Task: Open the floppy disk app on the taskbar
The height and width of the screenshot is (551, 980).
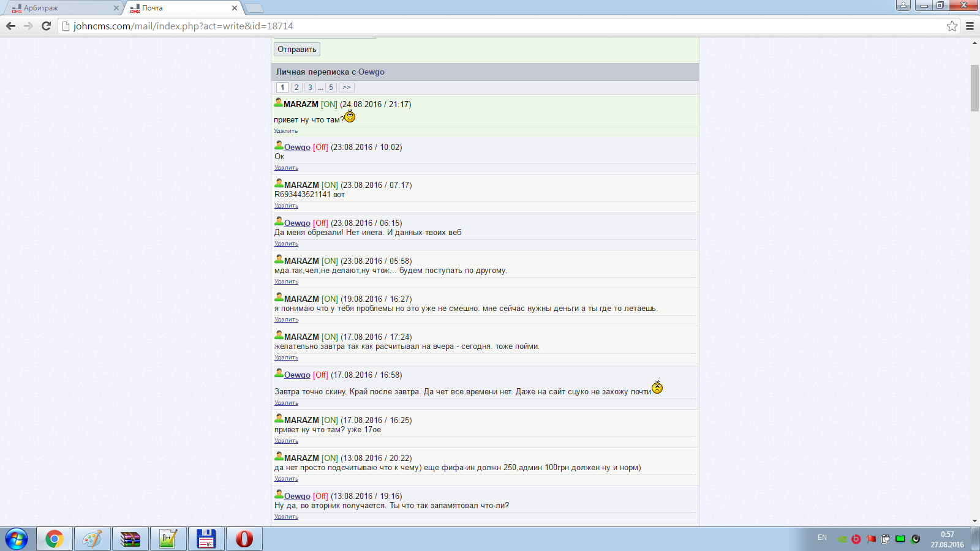Action: tap(206, 539)
